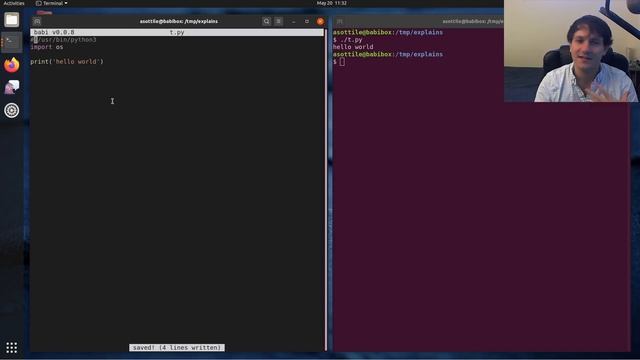
Task: Close the left terminal window
Action: 320,21
